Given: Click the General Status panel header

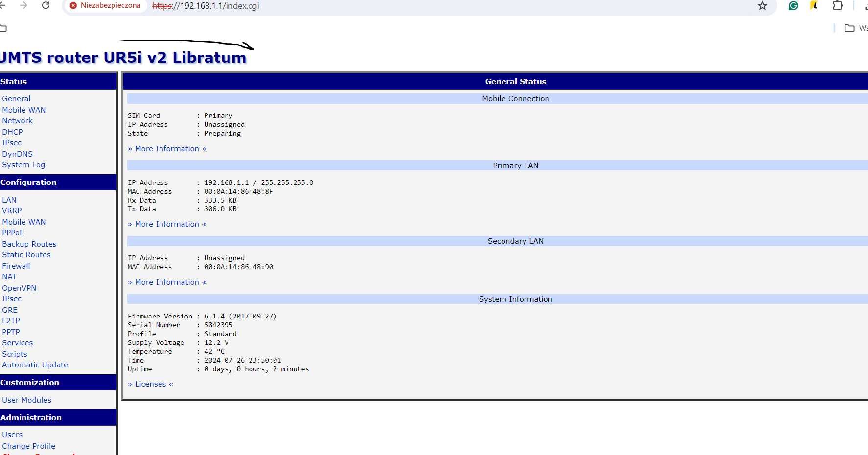Looking at the screenshot, I should [495, 82].
